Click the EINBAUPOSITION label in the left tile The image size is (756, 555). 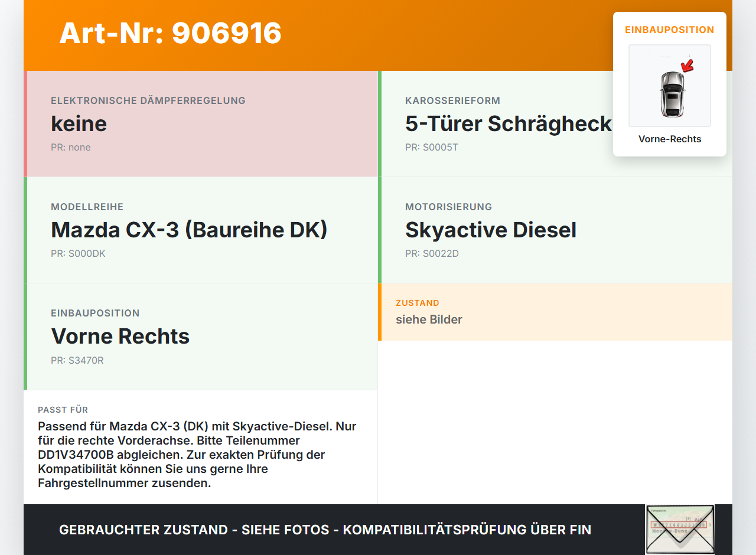pos(95,313)
